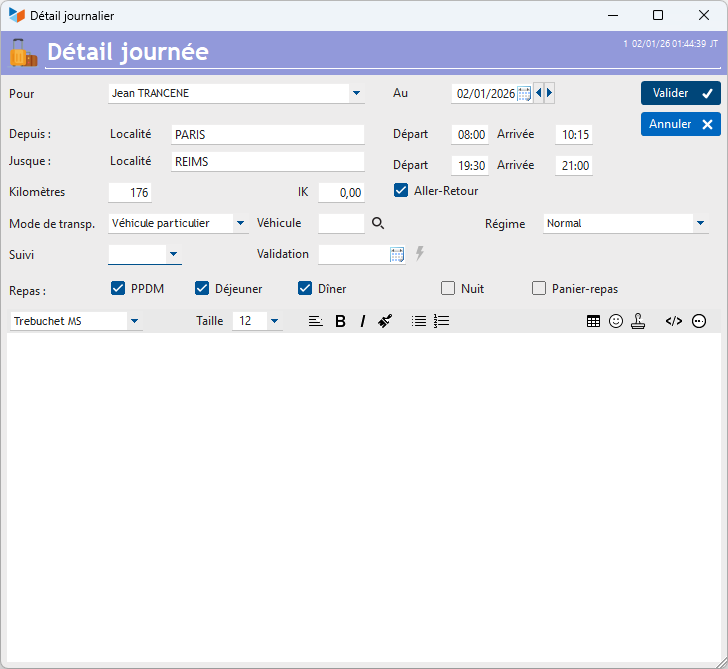
Task: Insert a table in the note editor
Action: (594, 321)
